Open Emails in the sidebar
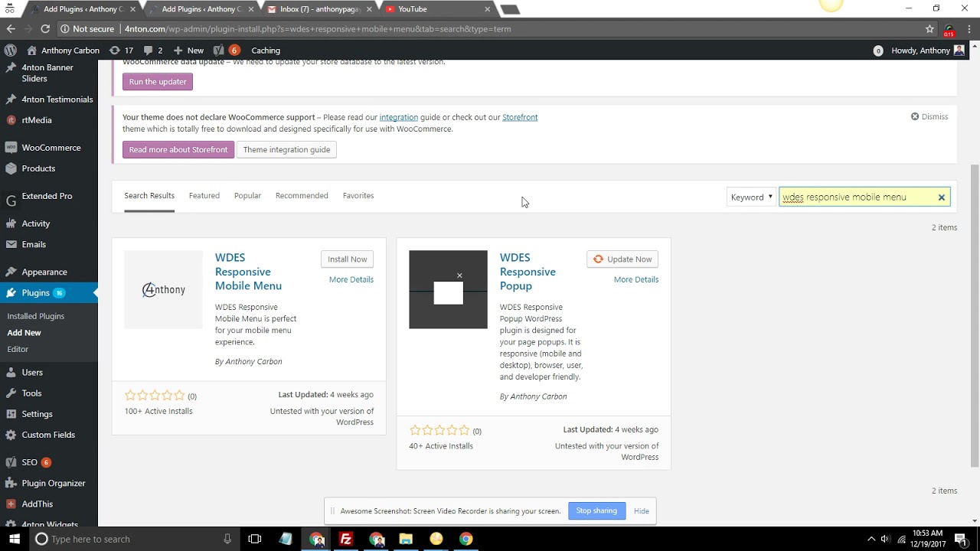 click(49, 244)
